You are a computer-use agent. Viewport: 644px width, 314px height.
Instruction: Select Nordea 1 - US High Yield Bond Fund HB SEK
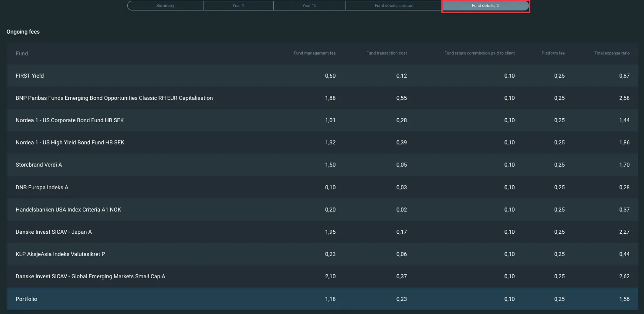pos(70,143)
